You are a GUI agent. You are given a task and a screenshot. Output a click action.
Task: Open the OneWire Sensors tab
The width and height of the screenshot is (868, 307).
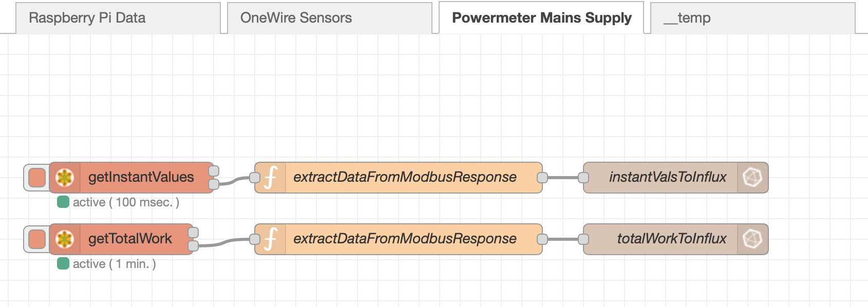[296, 18]
